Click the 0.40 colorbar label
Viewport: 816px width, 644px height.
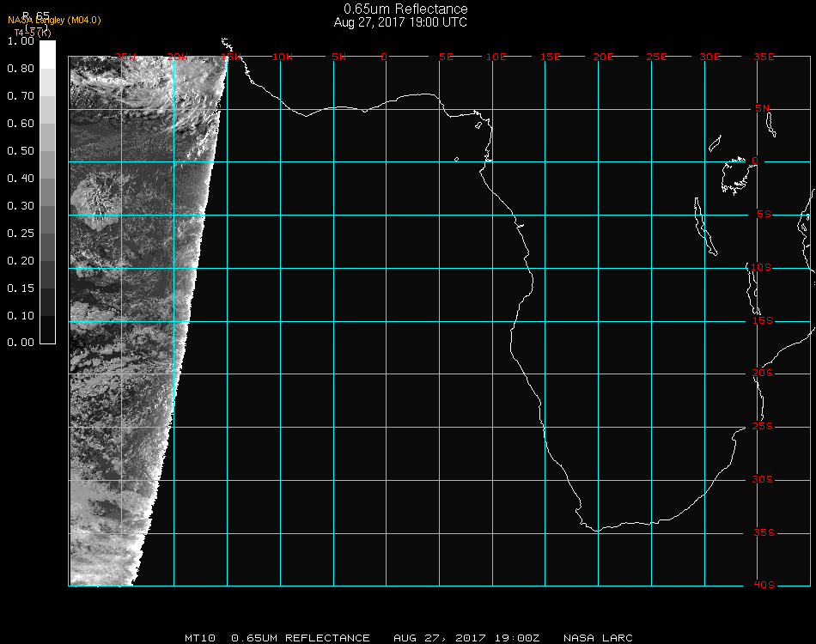click(x=21, y=179)
